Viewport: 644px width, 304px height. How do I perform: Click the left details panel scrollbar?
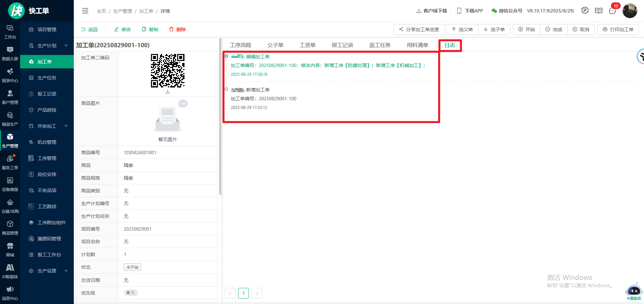[x=220, y=117]
